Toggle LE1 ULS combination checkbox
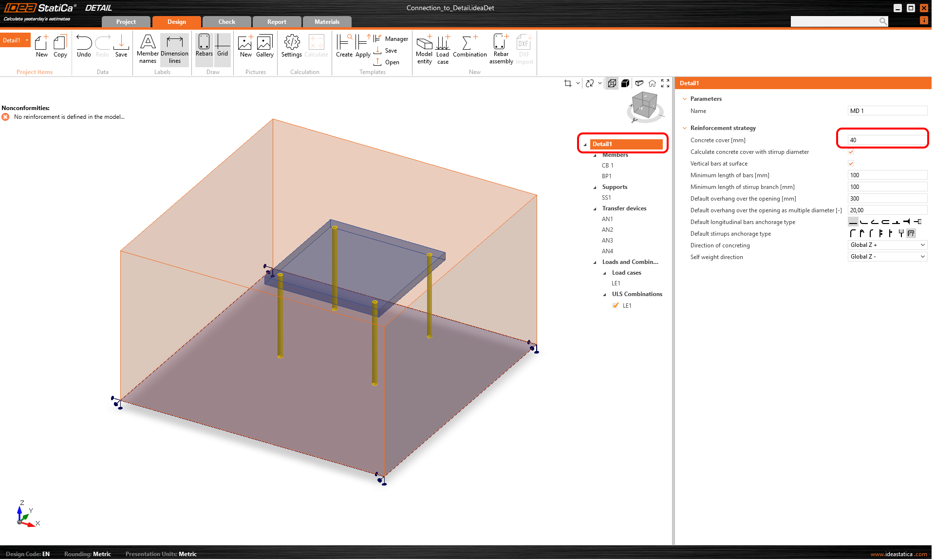Screen dimensions: 935x560 pyautogui.click(x=616, y=305)
